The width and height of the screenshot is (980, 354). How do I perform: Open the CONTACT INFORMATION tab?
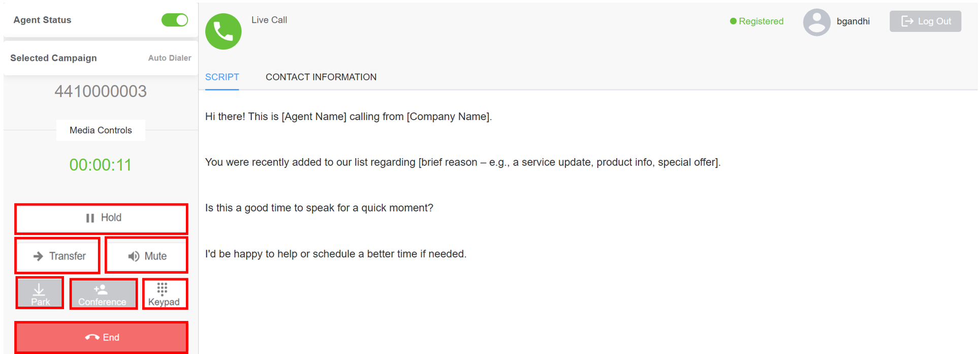tap(321, 77)
